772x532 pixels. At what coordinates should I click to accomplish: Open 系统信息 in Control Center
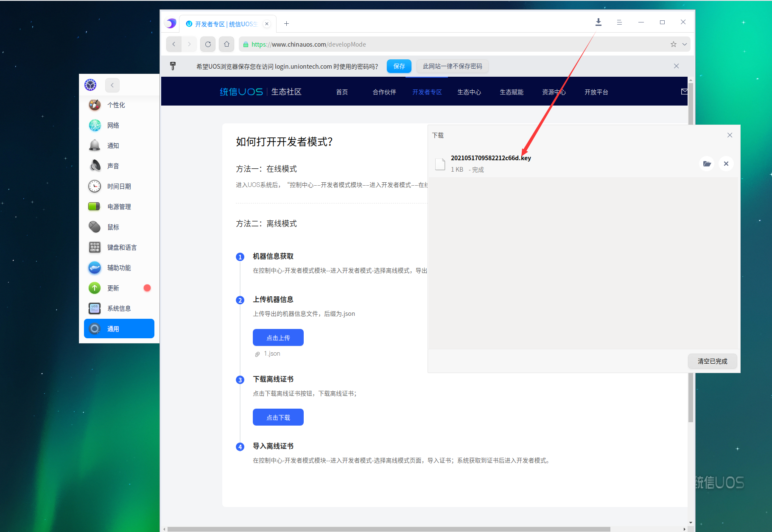pos(119,309)
